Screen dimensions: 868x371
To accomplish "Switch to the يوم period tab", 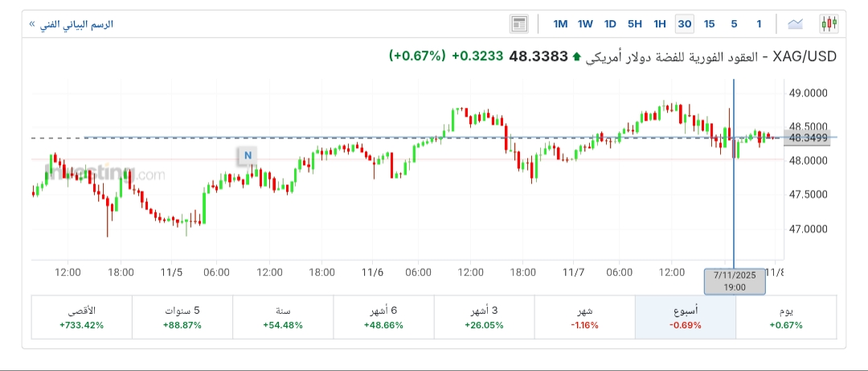I will [x=786, y=317].
